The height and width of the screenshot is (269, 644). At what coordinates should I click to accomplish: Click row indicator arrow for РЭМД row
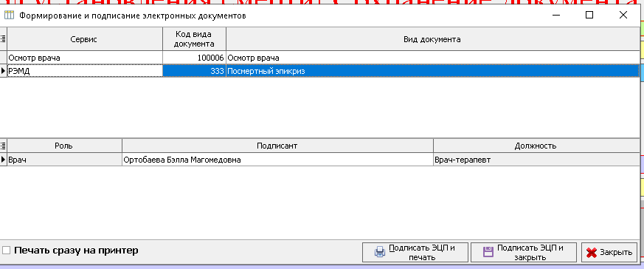coord(3,71)
